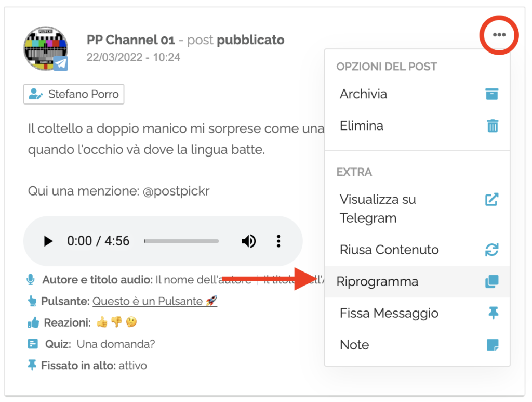The image size is (532, 402).
Task: Click the reuse arrows icon next to Riusa Contenuto
Action: 493,250
